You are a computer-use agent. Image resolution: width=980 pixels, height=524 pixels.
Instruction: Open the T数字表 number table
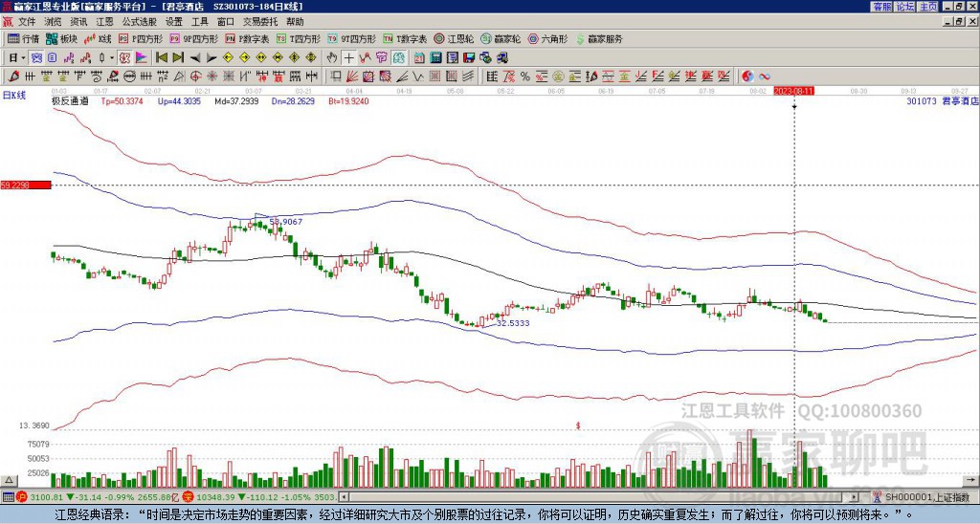[x=405, y=38]
